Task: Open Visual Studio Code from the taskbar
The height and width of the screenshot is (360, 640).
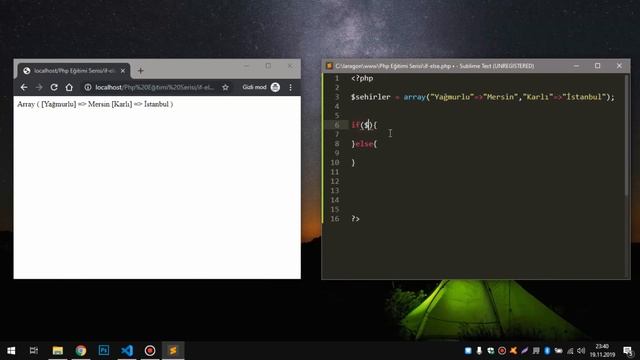Action: click(127, 351)
